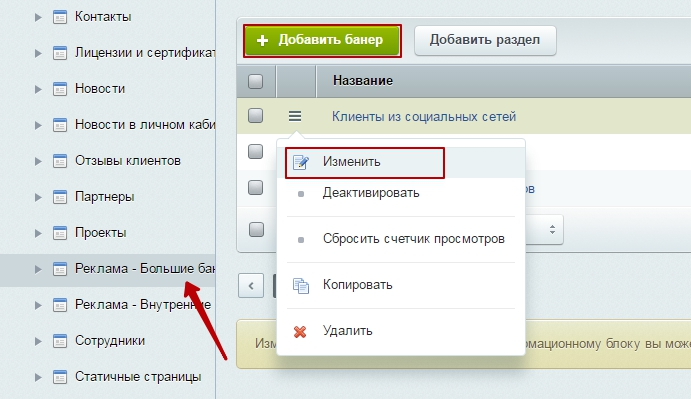Open Лицензии и сертификаты in the sidebar
Screen dimensions: 691x399
(145, 53)
